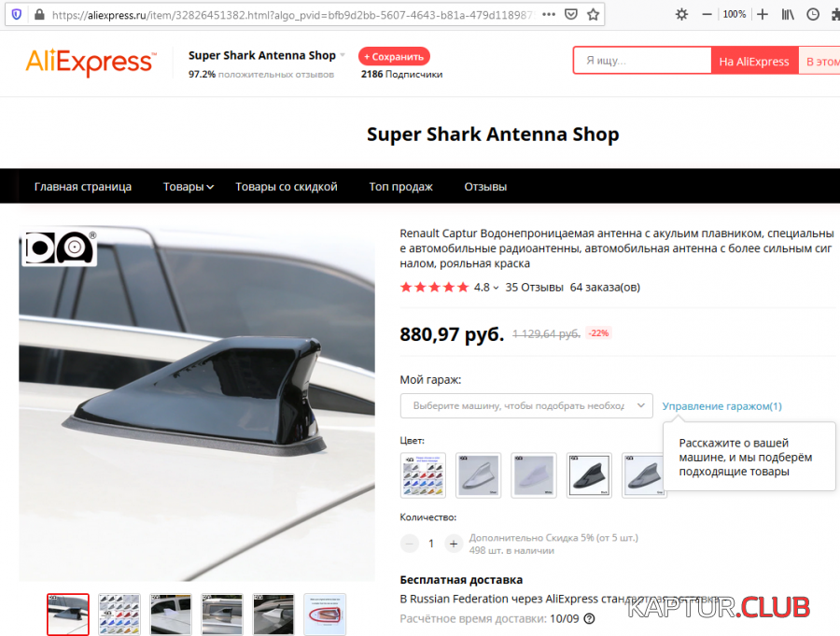Click the tracking protection shield icon
This screenshot has width=840, height=636.
[17, 15]
